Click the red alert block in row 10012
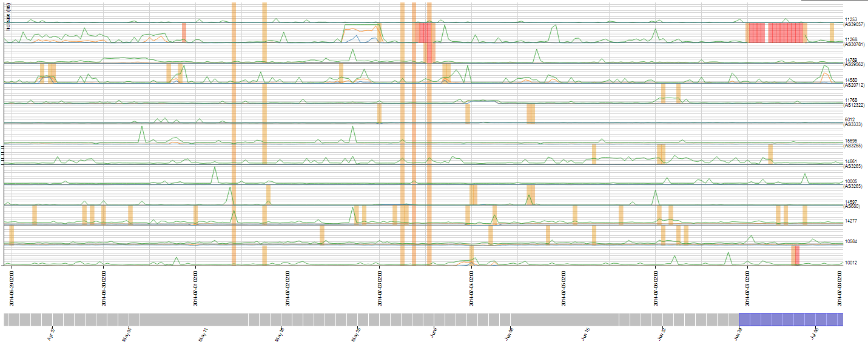This screenshot has height=342, width=868. 795,255
